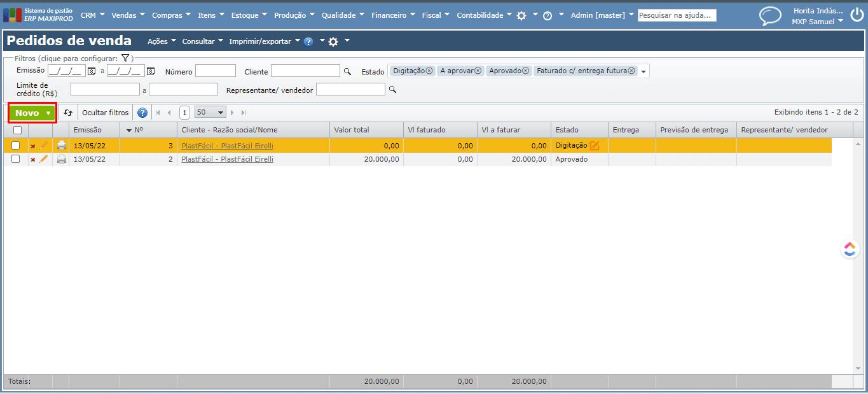The width and height of the screenshot is (868, 394).
Task: Check the checkbox for order number 2
Action: click(16, 159)
